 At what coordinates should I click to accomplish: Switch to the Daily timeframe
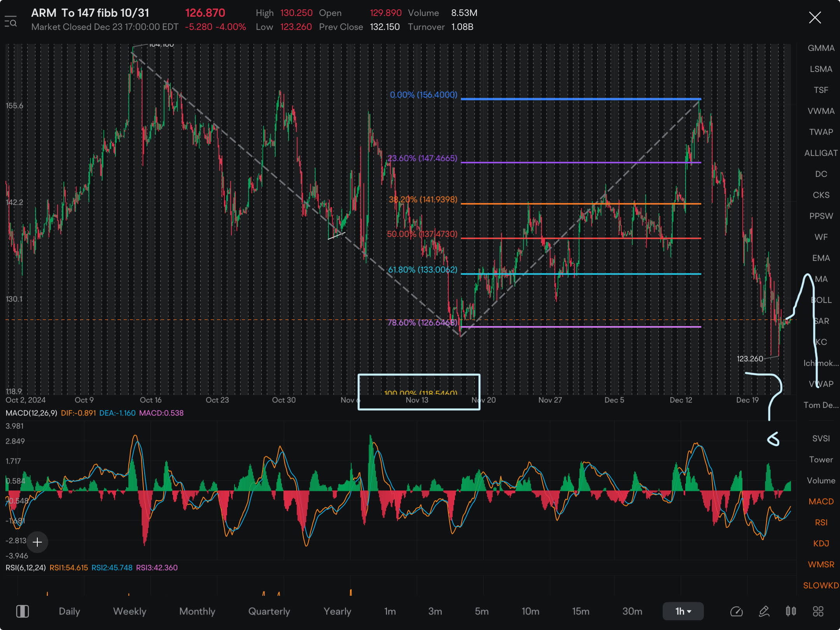click(69, 611)
